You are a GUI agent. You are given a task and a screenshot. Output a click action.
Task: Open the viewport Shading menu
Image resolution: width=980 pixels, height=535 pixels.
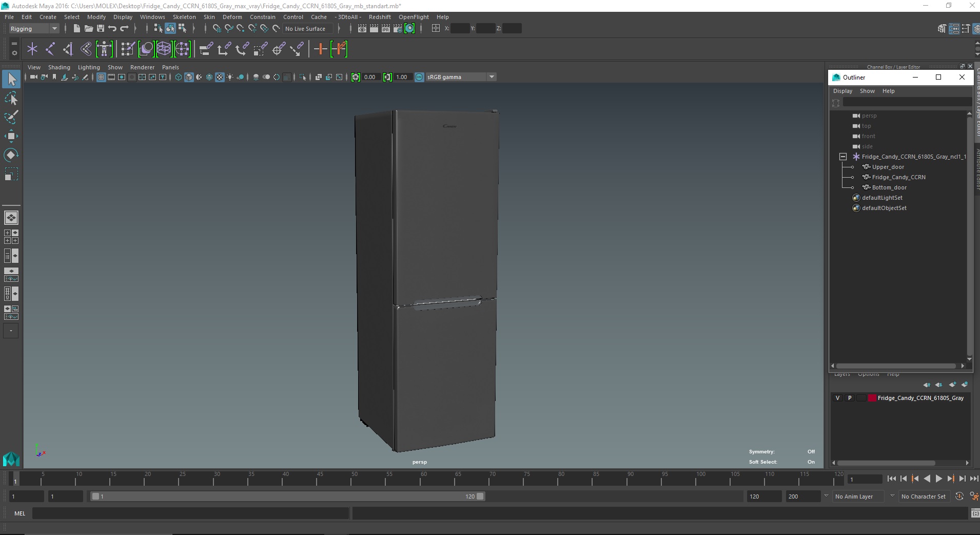(x=59, y=67)
